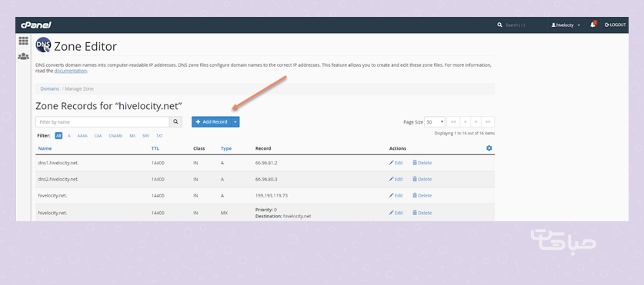Open the Page Size dropdown
Viewport: 644px width, 285px height.
435,122
